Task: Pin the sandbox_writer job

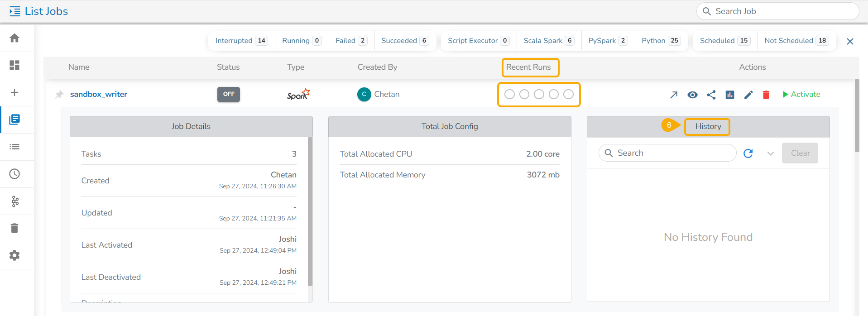Action: tap(59, 95)
